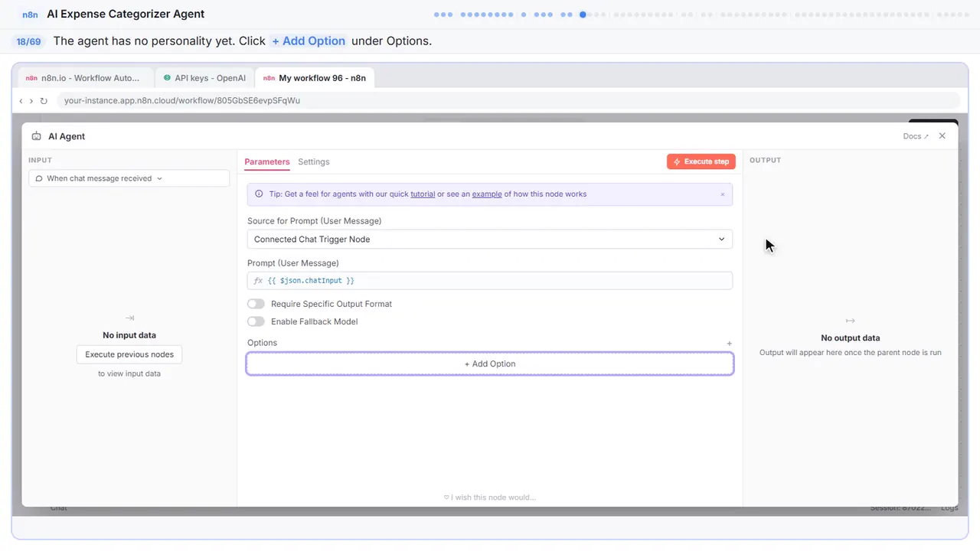This screenshot has width=980, height=551.
Task: Click the highlighted current step progress dot
Action: click(x=583, y=14)
